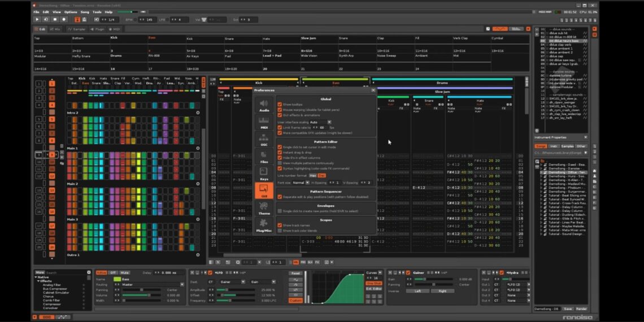644x322 pixels.
Task: Open the Options menu
Action: click(x=71, y=12)
